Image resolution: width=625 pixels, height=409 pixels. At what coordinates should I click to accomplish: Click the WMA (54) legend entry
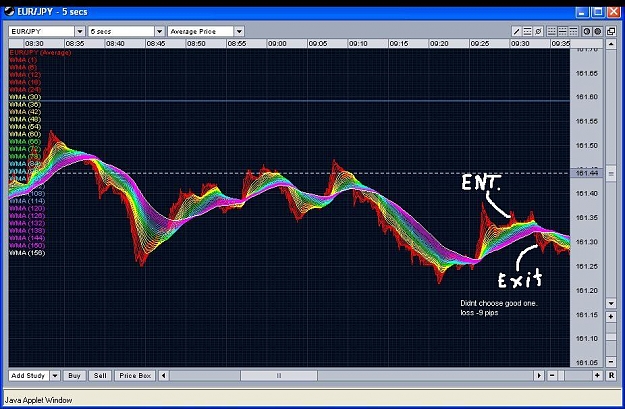coord(25,127)
